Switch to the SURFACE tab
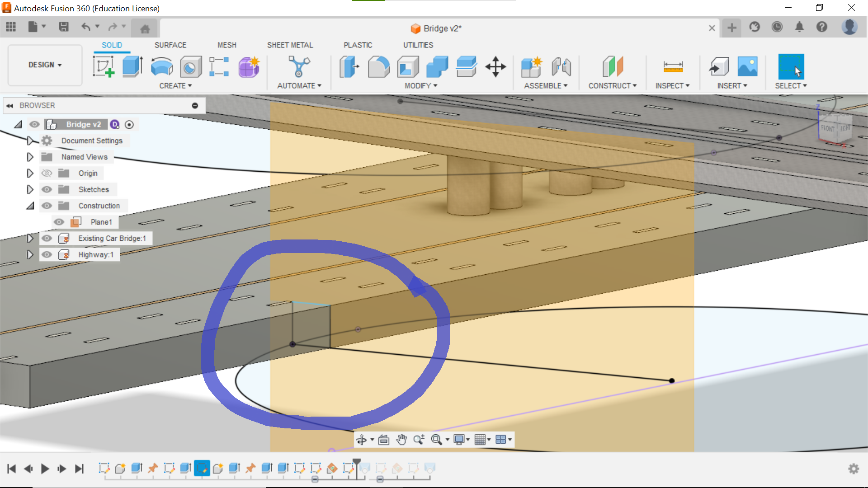Viewport: 868px width, 488px height. [x=170, y=45]
